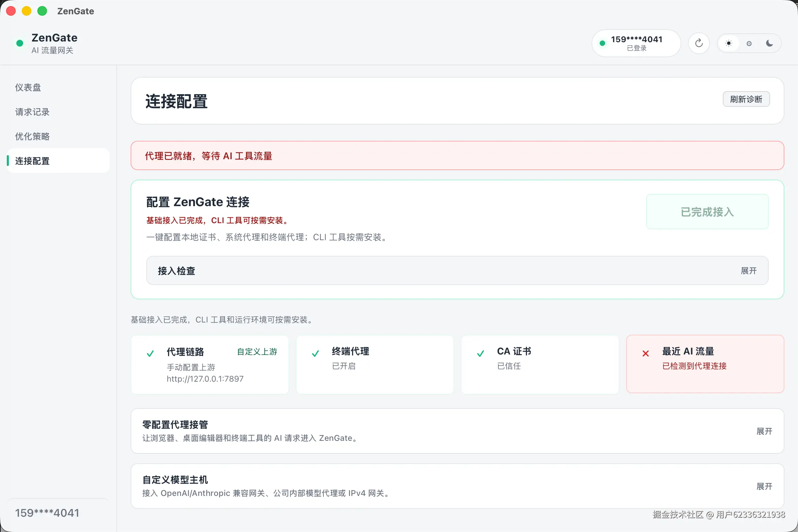Viewport: 798px width, 532px height.
Task: Switch to light theme sun icon
Action: 729,43
